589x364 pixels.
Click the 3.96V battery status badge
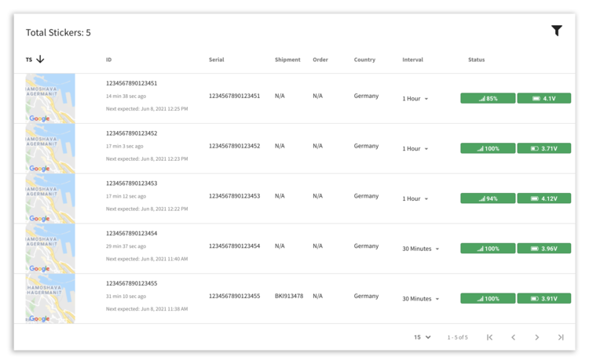pyautogui.click(x=544, y=249)
